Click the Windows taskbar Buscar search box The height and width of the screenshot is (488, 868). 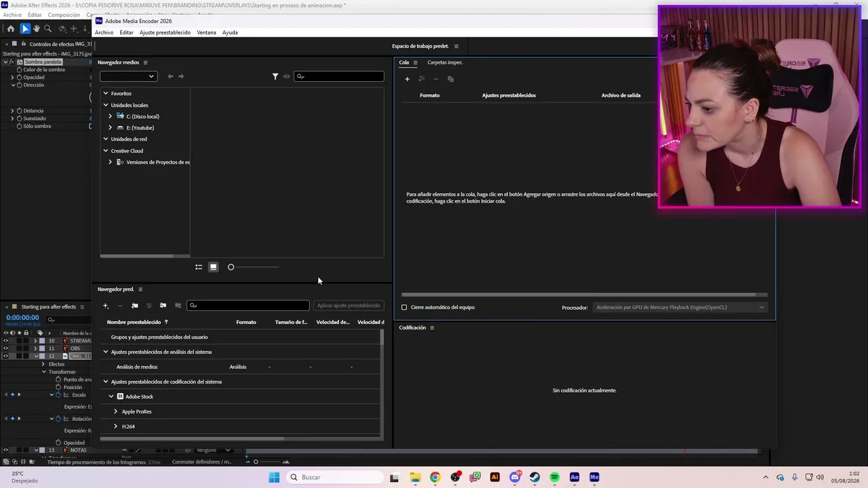334,477
